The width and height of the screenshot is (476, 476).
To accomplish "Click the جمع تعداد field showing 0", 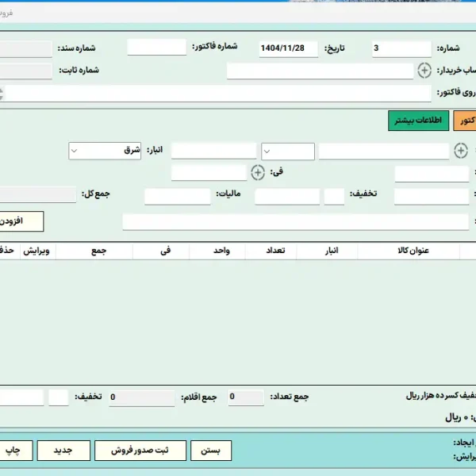I will point(246,397).
